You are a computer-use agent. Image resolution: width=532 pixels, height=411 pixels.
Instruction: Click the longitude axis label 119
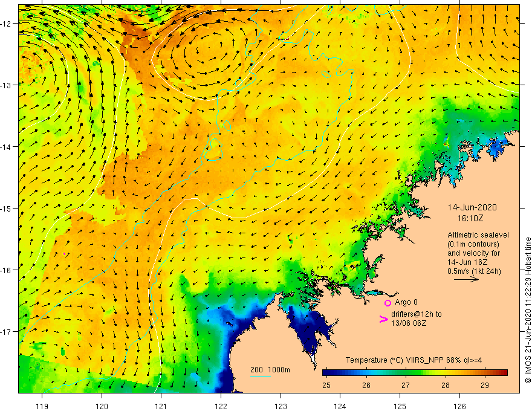(42, 406)
